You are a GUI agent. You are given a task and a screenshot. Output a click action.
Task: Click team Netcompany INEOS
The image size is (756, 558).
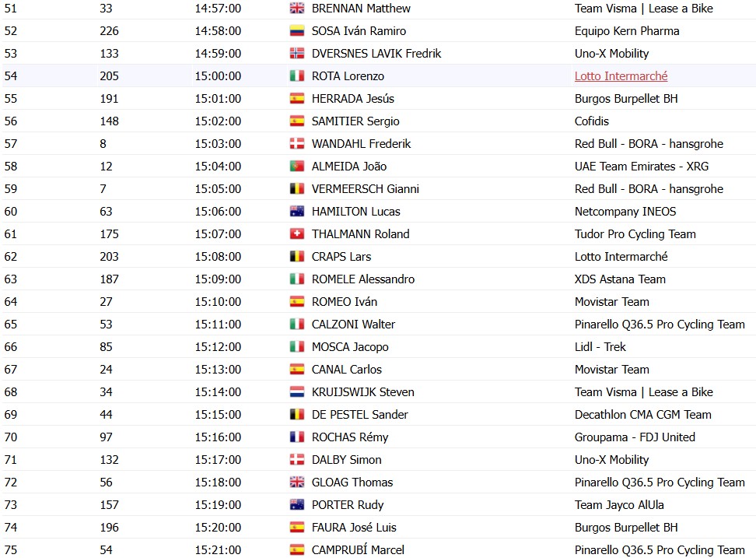[625, 212]
